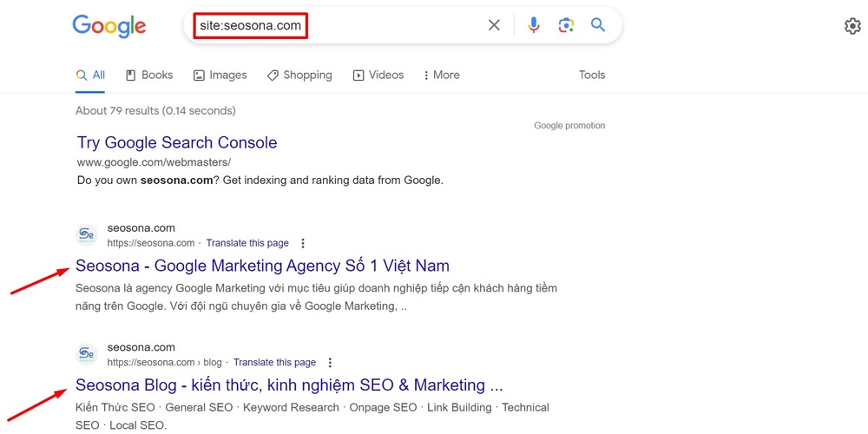This screenshot has width=868, height=434.
Task: Click the https://seosona.com URL text
Action: 151,243
